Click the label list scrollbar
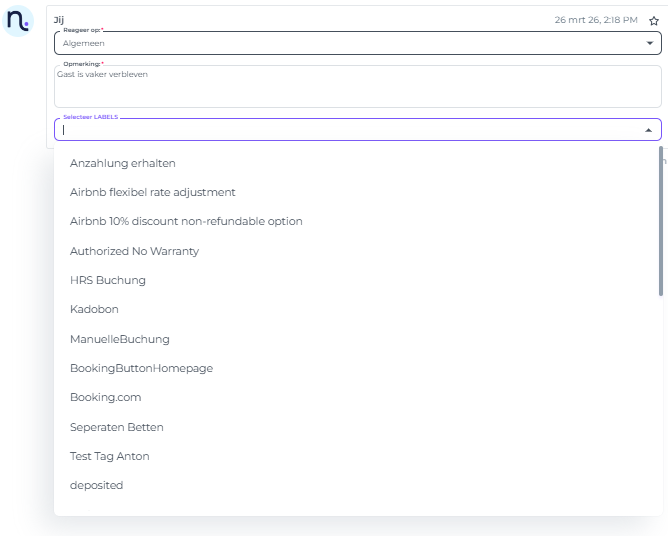The height and width of the screenshot is (536, 668). [659, 222]
